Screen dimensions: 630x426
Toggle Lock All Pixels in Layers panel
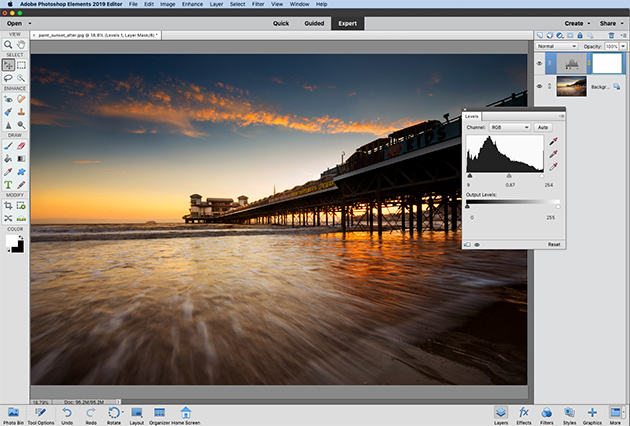click(x=580, y=35)
